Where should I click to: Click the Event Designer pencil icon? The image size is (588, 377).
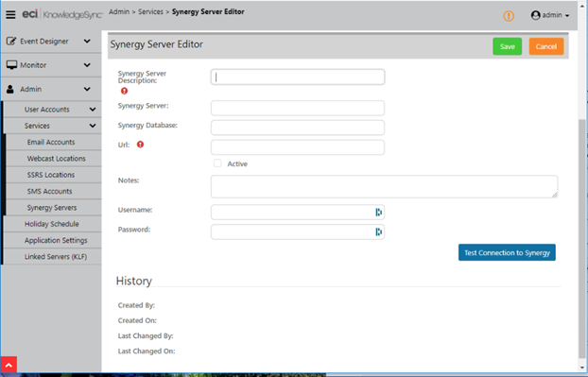(11, 41)
